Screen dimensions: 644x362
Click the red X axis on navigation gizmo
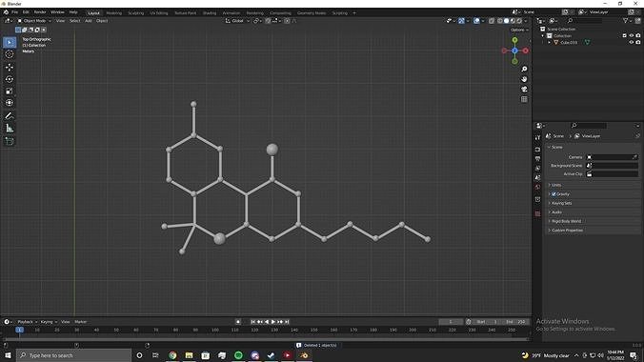coord(525,50)
